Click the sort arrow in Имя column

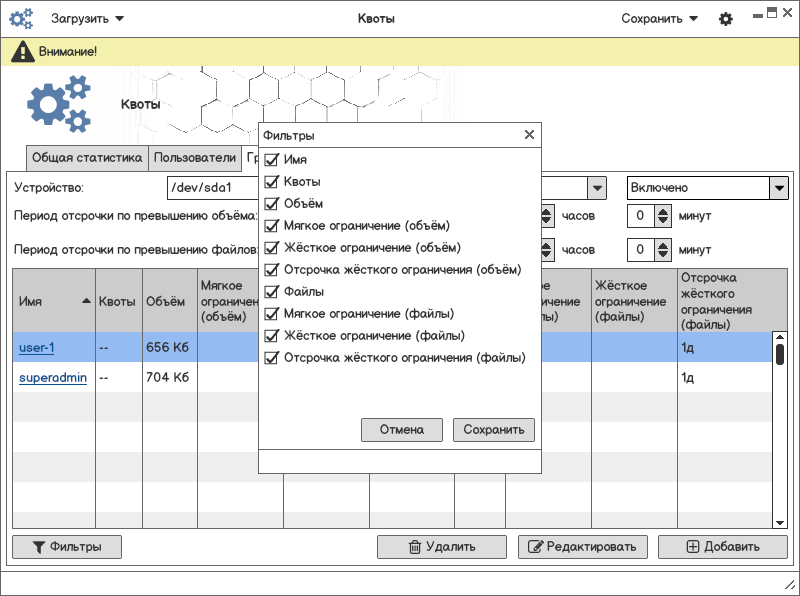(86, 301)
